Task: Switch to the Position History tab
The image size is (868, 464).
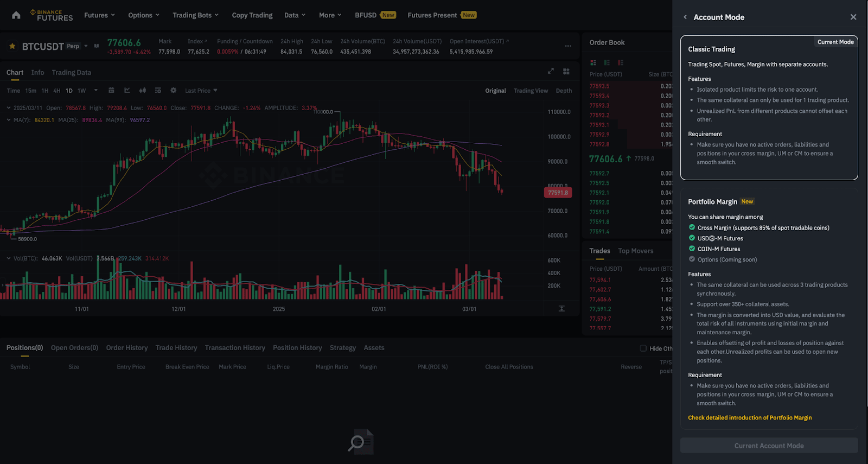Action: tap(297, 348)
